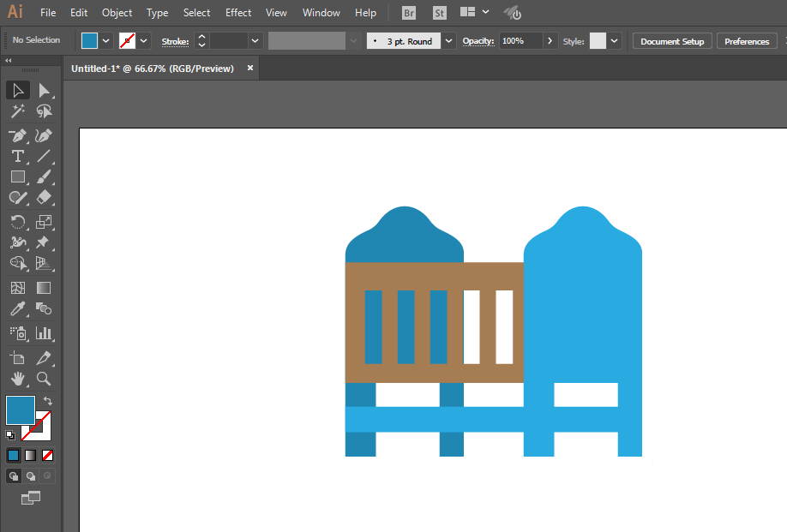
Task: Select the Hand tool
Action: pos(17,379)
